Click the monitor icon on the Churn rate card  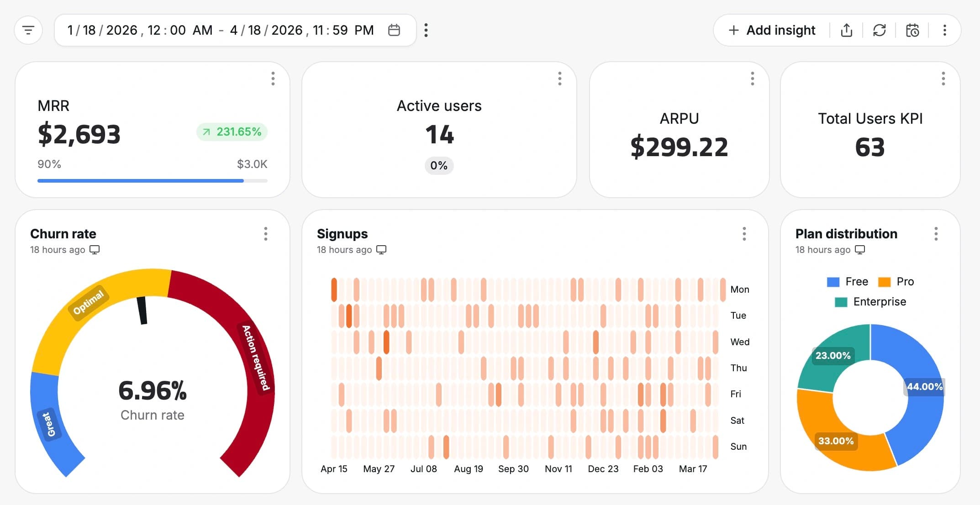[95, 250]
